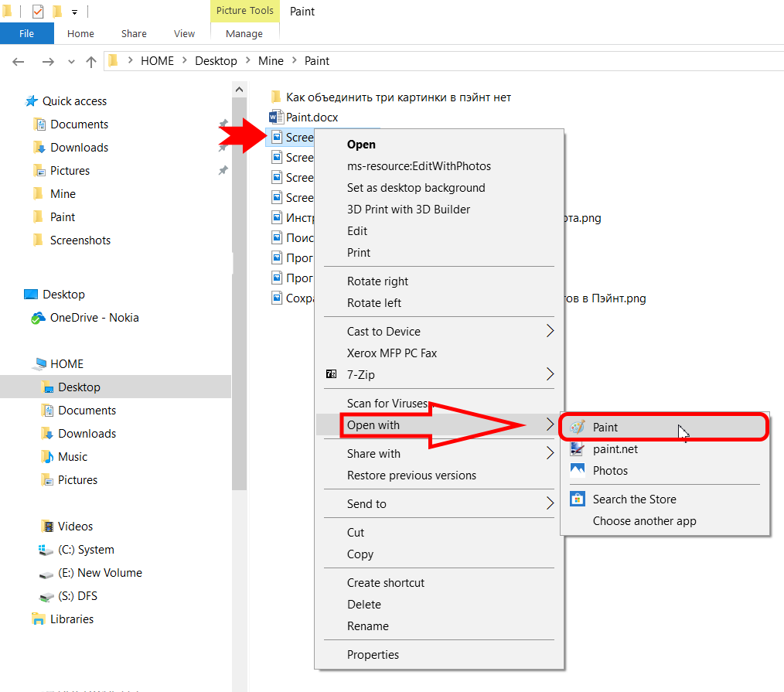The height and width of the screenshot is (692, 784).
Task: Expand the Send to submenu arrow
Action: [550, 503]
